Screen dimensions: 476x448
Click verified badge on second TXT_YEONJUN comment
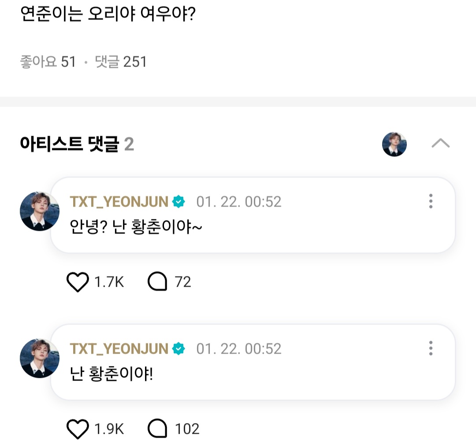[178, 349]
